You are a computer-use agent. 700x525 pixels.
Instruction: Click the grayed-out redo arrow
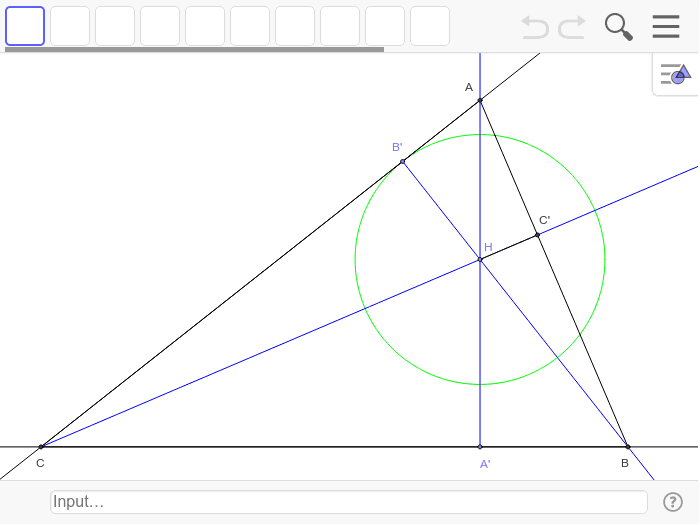pyautogui.click(x=572, y=27)
